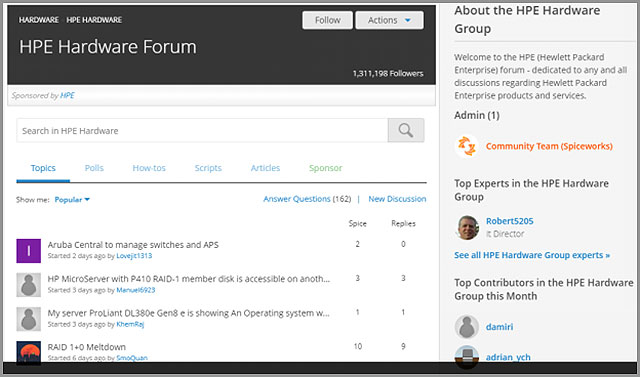This screenshot has width=640, height=377.
Task: Click spice count 10 for RAID 1+0 Meltdown
Action: pos(358,346)
